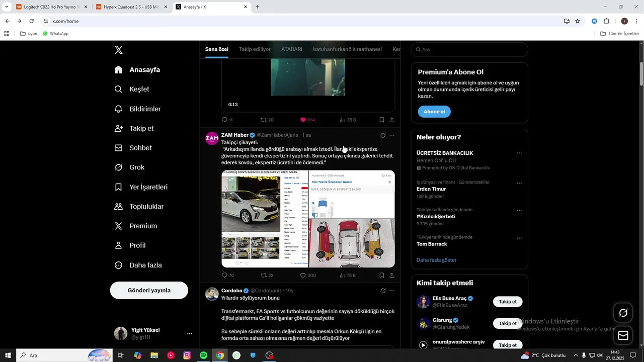Expand Daha fazla menu
The width and height of the screenshot is (644, 362).
click(138, 265)
